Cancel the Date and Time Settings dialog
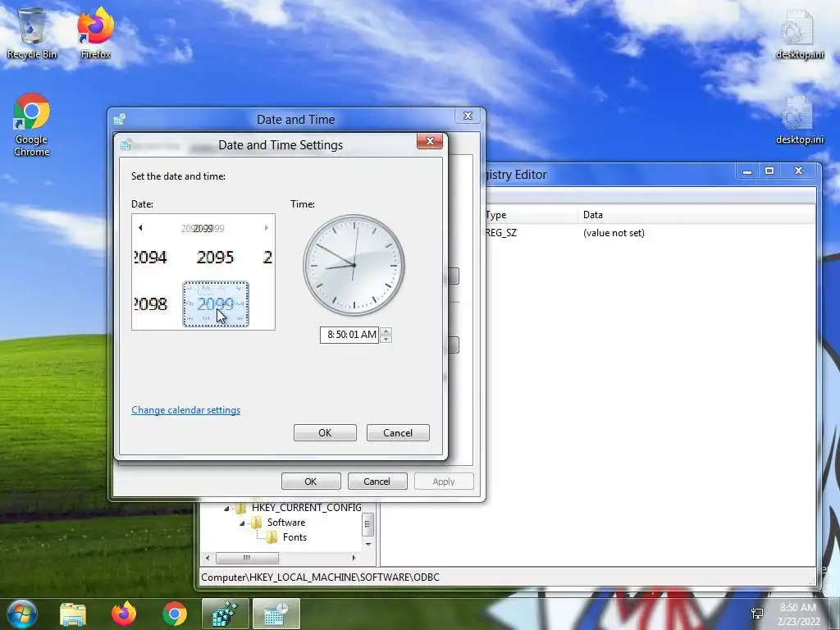840x630 pixels. click(398, 433)
